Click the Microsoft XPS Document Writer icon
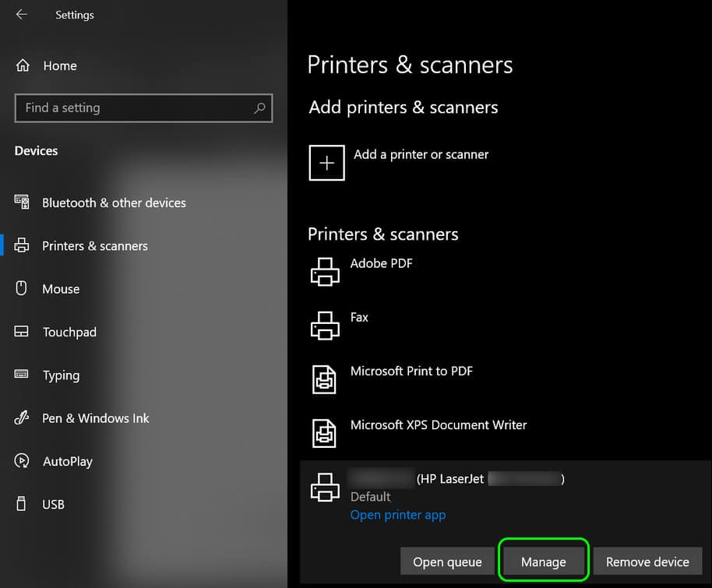This screenshot has height=588, width=712. click(325, 433)
